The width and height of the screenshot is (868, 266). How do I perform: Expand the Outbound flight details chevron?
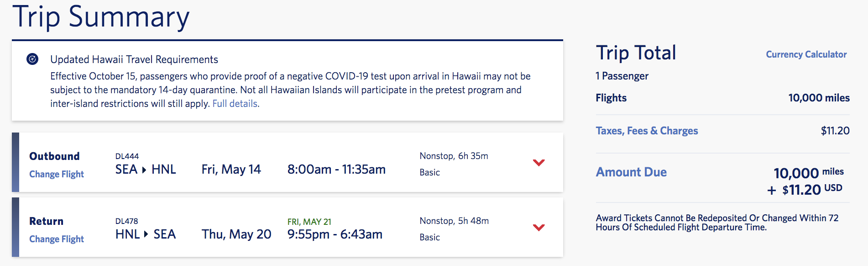tap(539, 162)
